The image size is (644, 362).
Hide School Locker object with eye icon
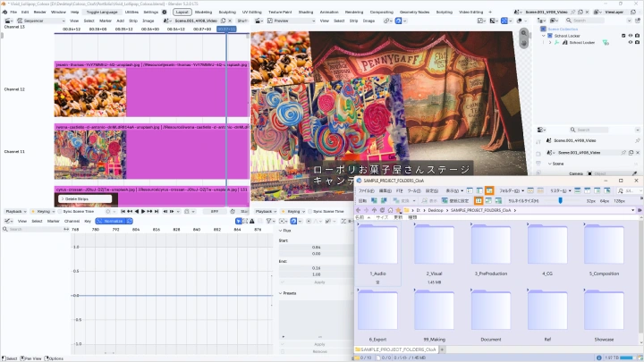[x=631, y=42]
